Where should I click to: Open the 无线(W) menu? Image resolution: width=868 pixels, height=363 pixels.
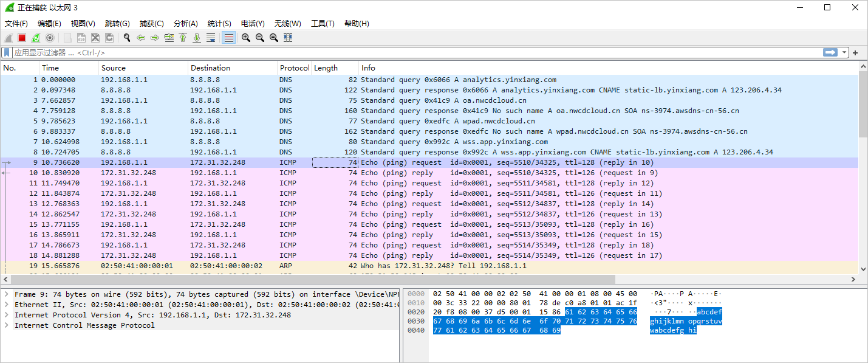(x=287, y=24)
